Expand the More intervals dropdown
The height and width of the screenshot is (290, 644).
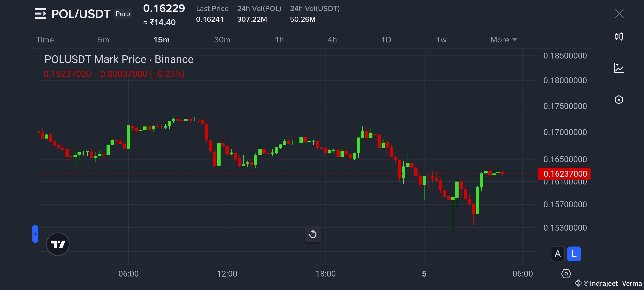click(x=503, y=40)
